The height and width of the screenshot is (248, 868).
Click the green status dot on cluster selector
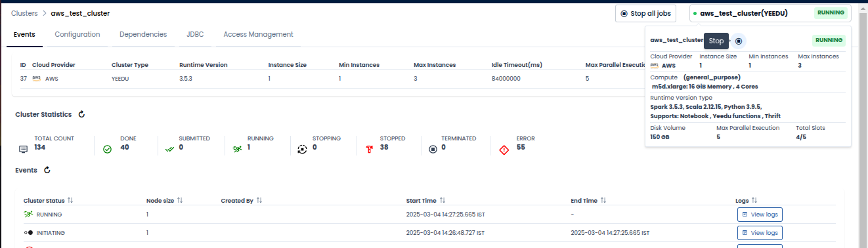click(695, 14)
